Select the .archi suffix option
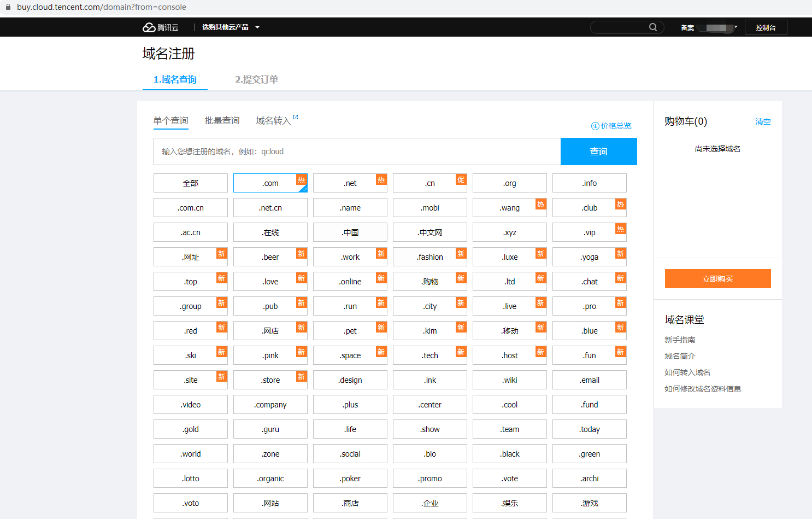This screenshot has height=519, width=812. 590,479
